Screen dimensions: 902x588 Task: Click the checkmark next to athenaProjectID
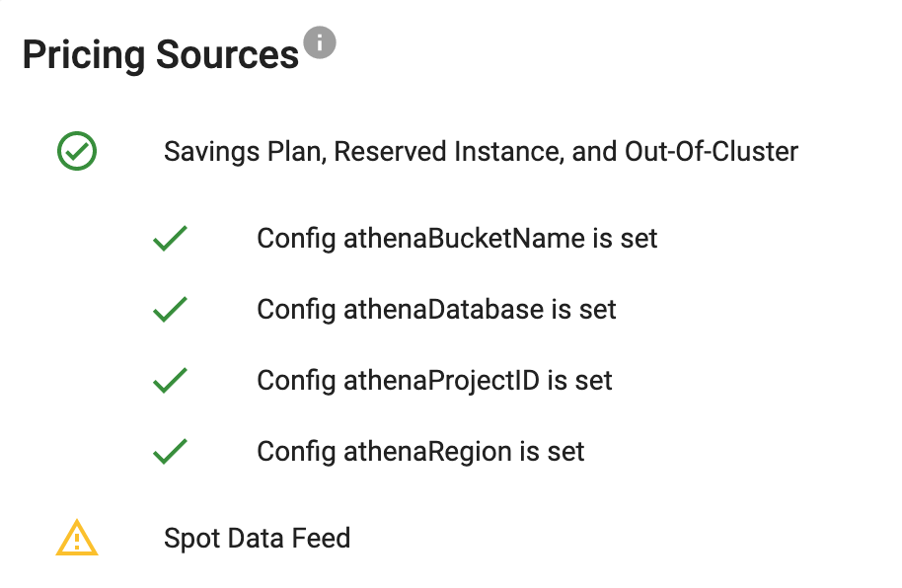171,381
